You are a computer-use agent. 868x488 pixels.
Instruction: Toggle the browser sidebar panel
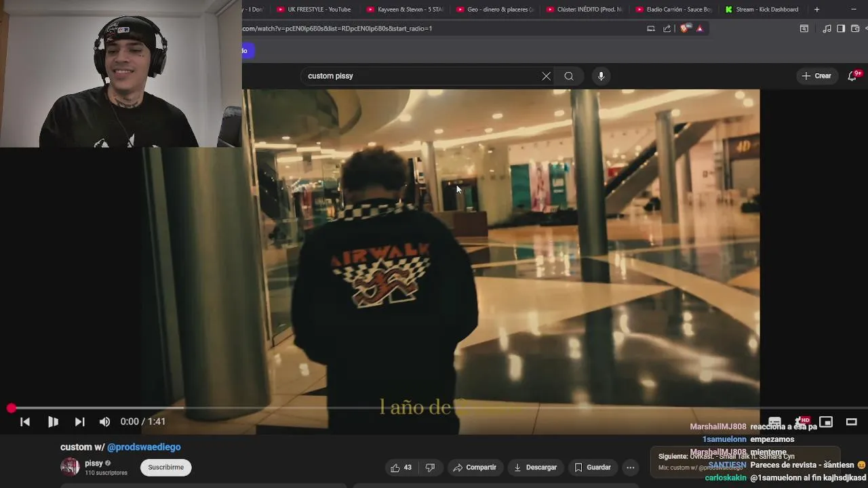841,28
